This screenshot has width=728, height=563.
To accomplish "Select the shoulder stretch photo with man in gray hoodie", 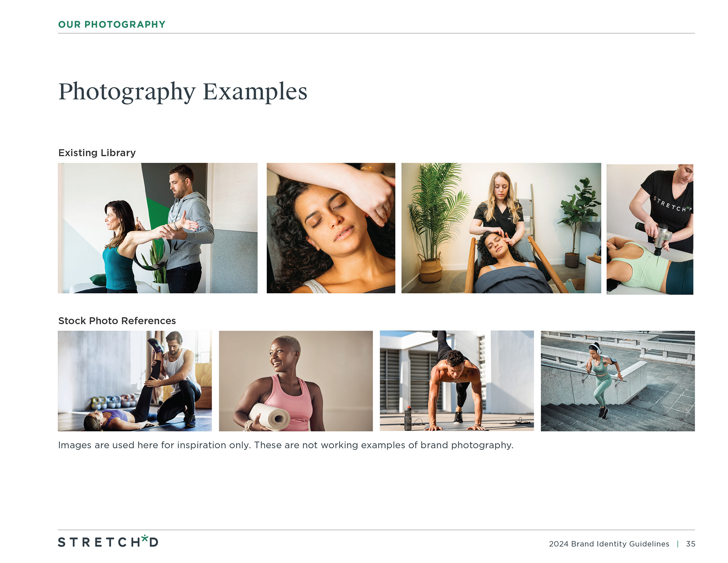I will coord(157,228).
